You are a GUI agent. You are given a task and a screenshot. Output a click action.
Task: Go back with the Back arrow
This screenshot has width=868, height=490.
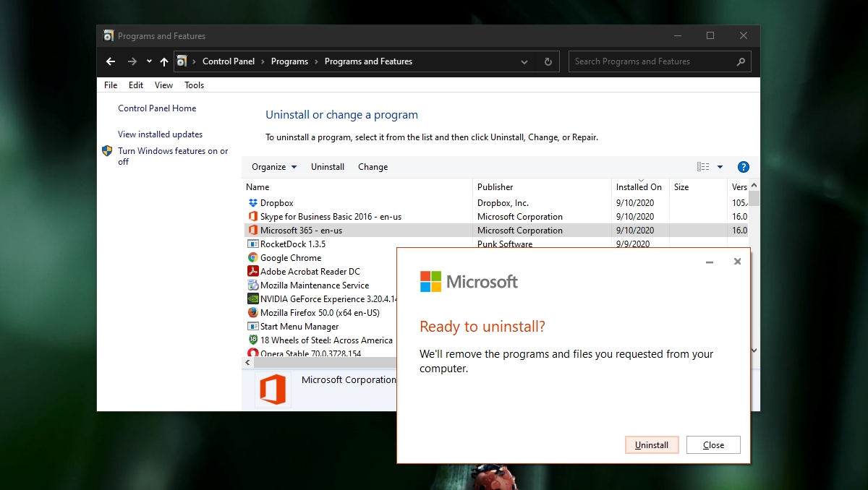[111, 61]
